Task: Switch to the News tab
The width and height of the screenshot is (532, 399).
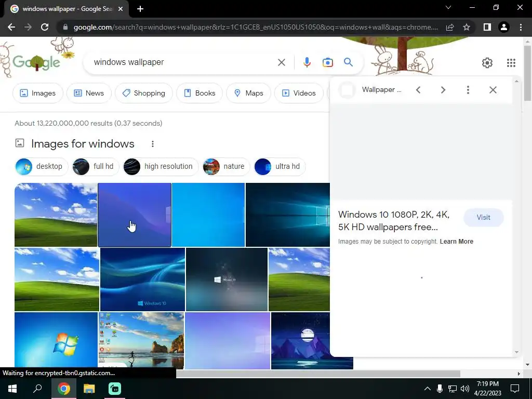Action: tap(89, 93)
